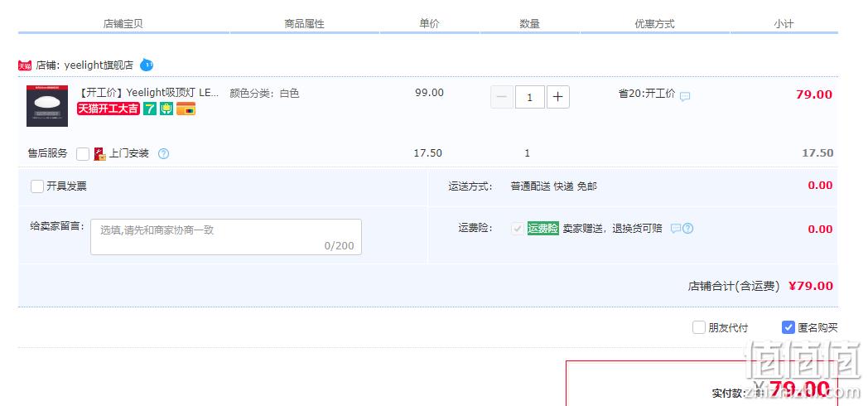
Task: Click the 小计 column header
Action: pos(784,24)
